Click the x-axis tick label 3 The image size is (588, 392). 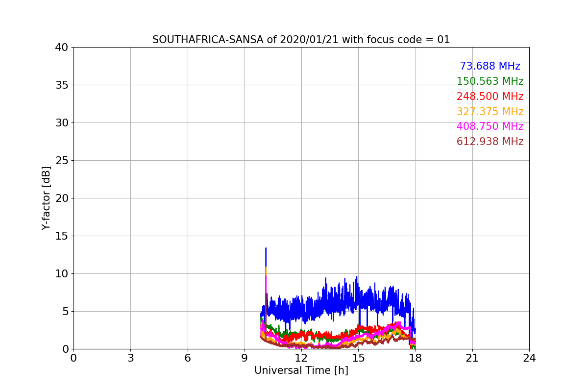pyautogui.click(x=130, y=358)
